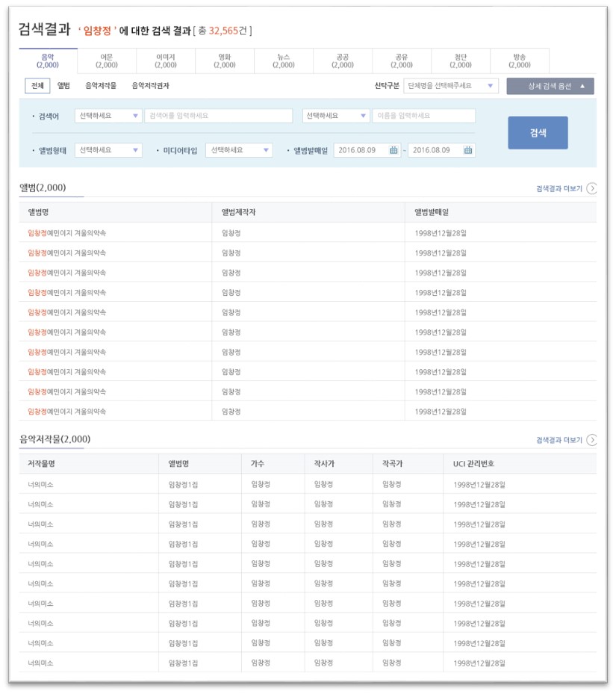Focus the 검색어를 입력하세요 input field
This screenshot has height=694, width=616.
(219, 116)
